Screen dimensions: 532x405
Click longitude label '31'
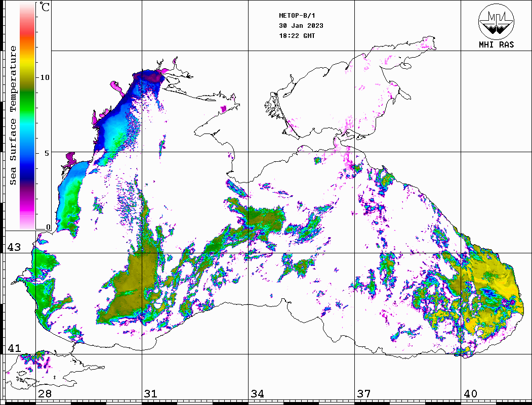[151, 394]
